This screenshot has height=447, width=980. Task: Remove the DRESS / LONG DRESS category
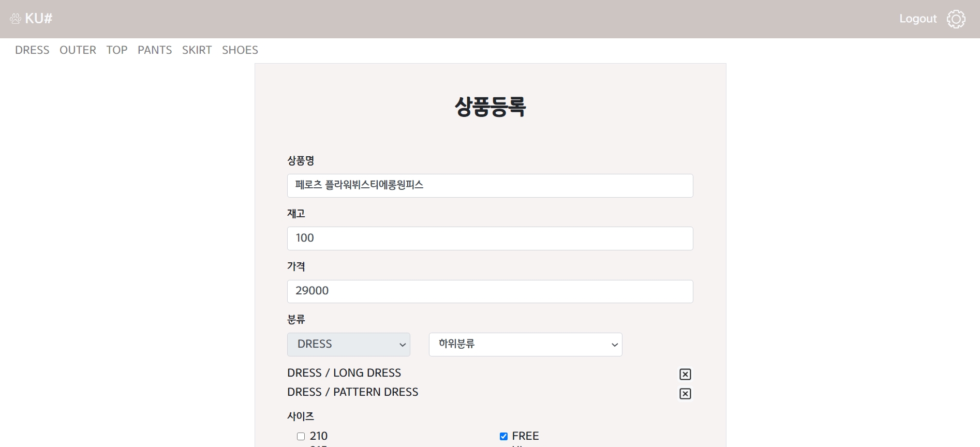point(685,374)
